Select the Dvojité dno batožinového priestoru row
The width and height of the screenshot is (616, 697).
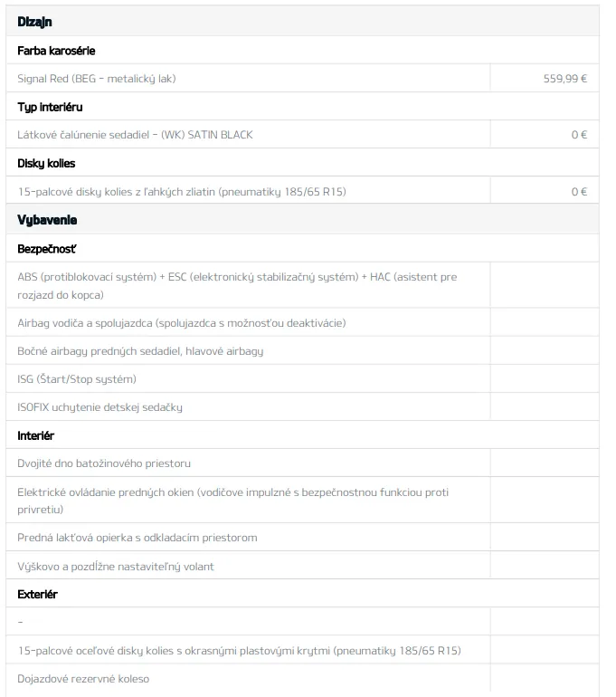104,463
